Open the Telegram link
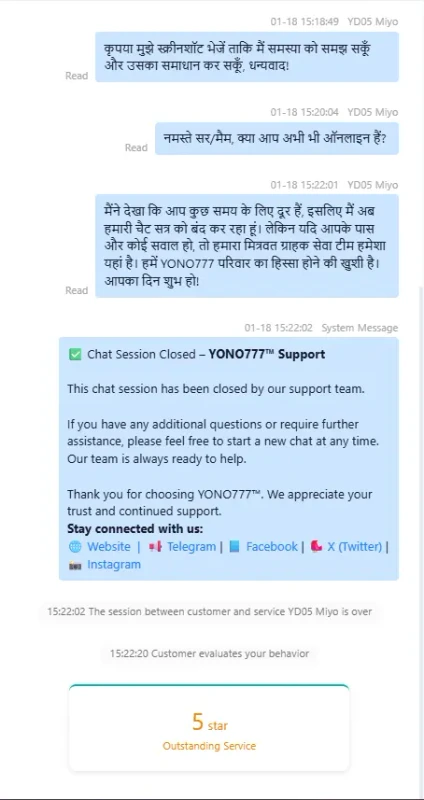The width and height of the screenshot is (424, 800). click(191, 546)
